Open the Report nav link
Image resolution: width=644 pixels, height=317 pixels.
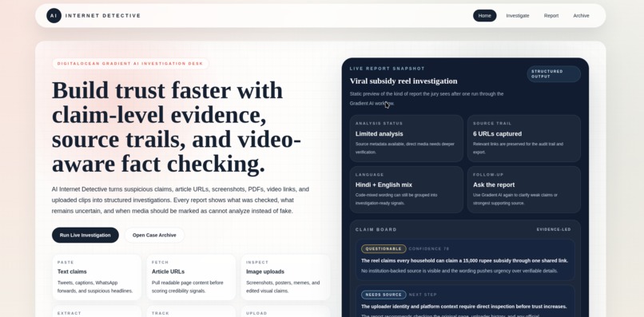click(551, 16)
